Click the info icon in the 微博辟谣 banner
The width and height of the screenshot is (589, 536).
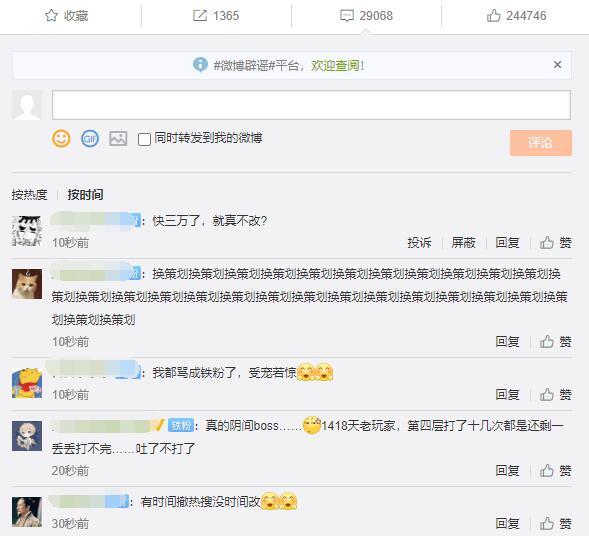(200, 65)
